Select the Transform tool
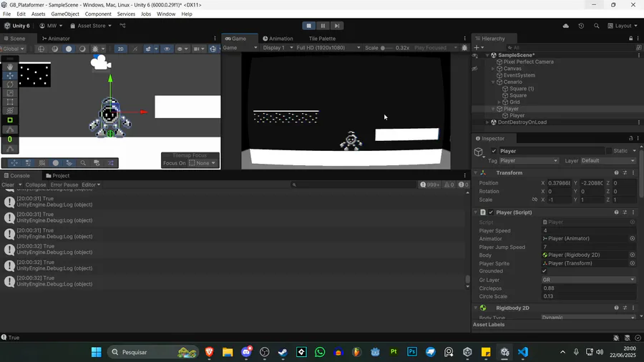 pyautogui.click(x=10, y=111)
